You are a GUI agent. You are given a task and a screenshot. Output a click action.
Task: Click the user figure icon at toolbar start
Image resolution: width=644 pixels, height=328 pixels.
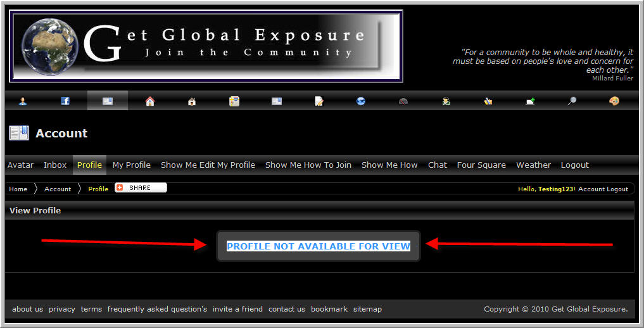tap(23, 101)
